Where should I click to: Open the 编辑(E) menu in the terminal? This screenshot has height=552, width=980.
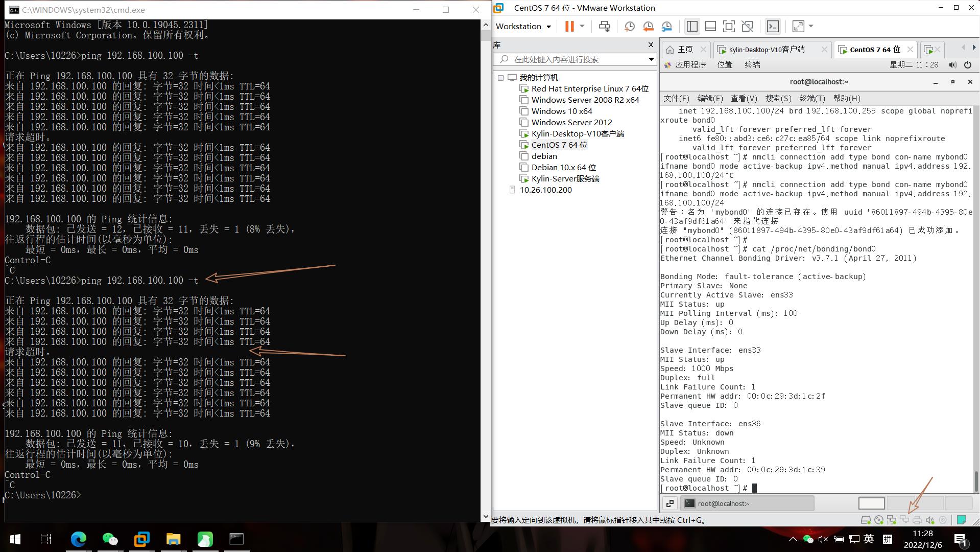[710, 98]
